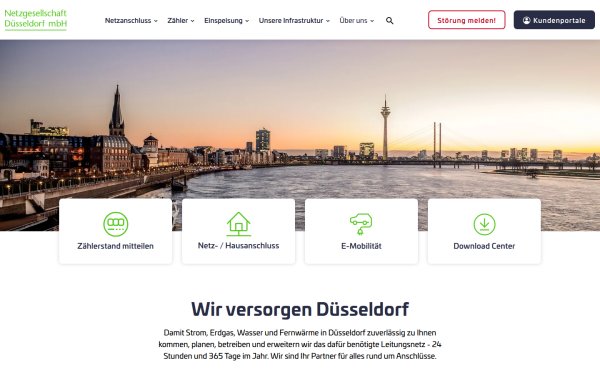Click the Wir versorgen Düsseldorf heading
Image resolution: width=600 pixels, height=375 pixels.
pos(300,309)
